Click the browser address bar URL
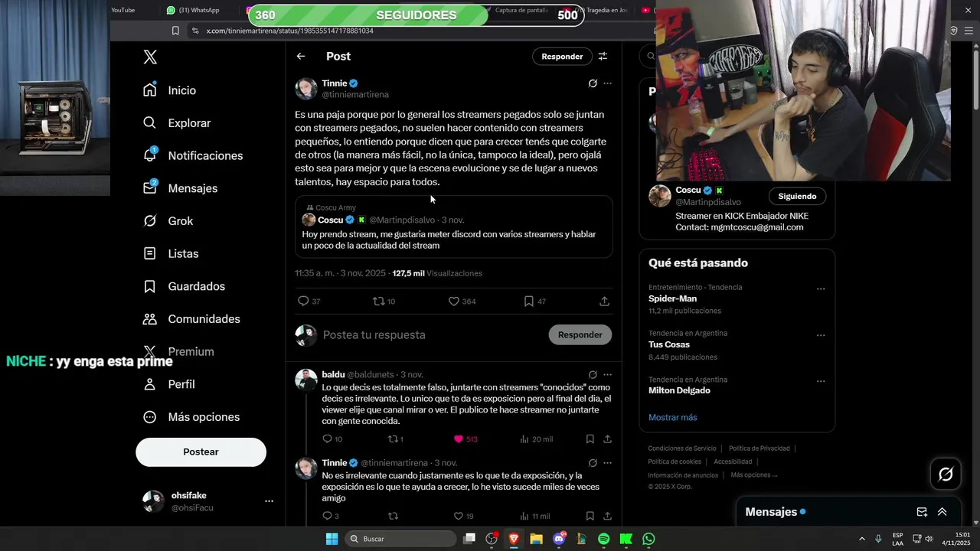The width and height of the screenshot is (980, 551). click(x=290, y=31)
